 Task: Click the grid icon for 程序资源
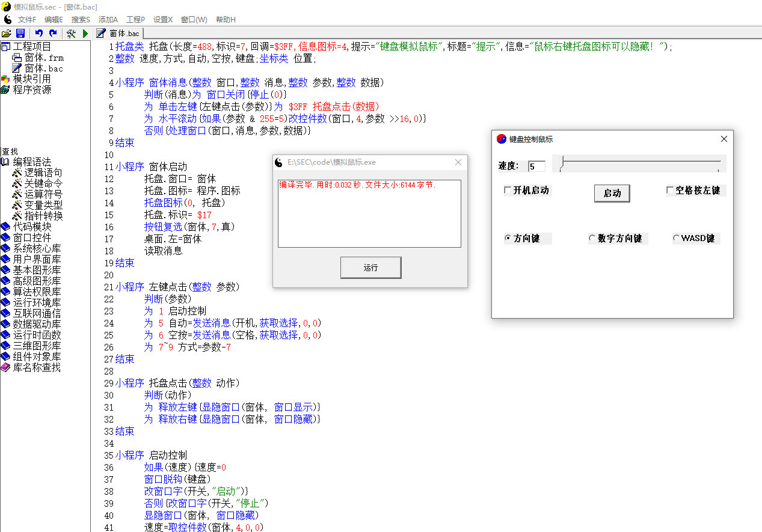6,90
